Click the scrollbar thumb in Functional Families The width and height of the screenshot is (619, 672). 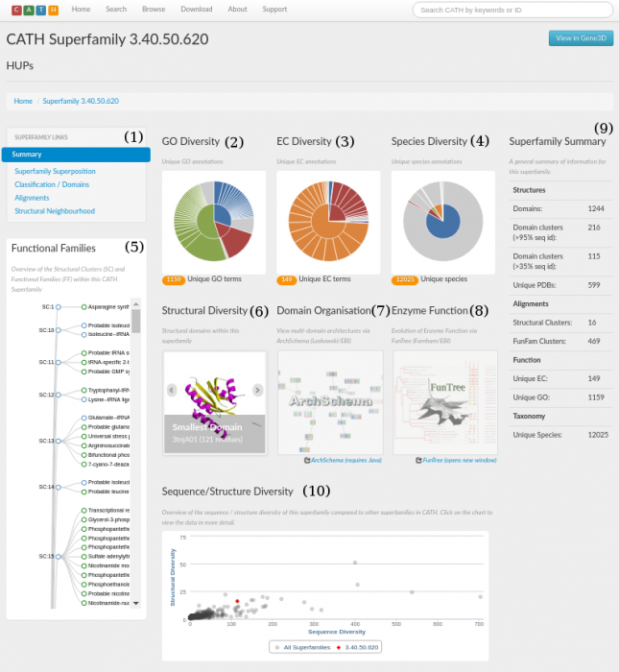[x=135, y=322]
